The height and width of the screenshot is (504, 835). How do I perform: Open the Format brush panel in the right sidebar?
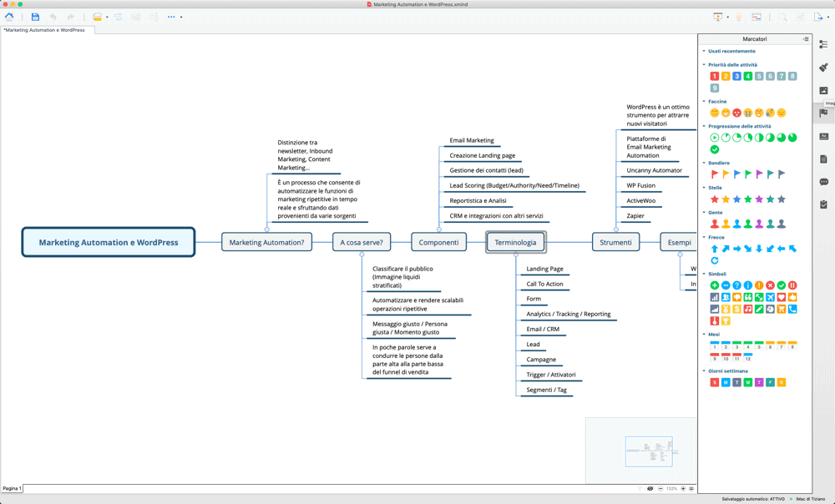823,68
